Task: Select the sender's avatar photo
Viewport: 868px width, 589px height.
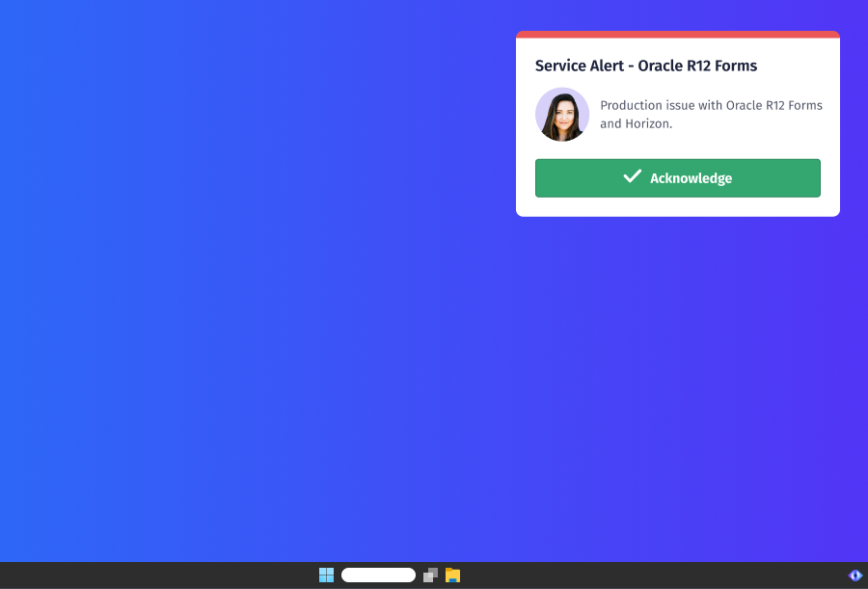Action: pyautogui.click(x=562, y=114)
